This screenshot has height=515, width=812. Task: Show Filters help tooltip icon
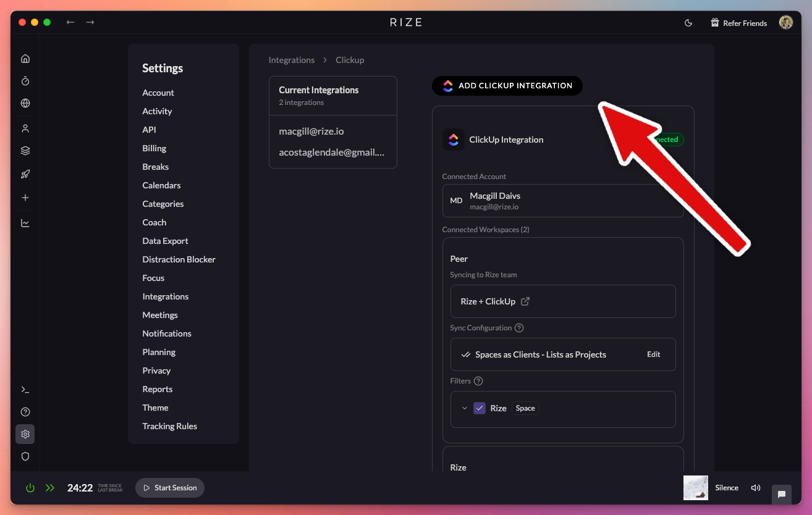pyautogui.click(x=478, y=381)
